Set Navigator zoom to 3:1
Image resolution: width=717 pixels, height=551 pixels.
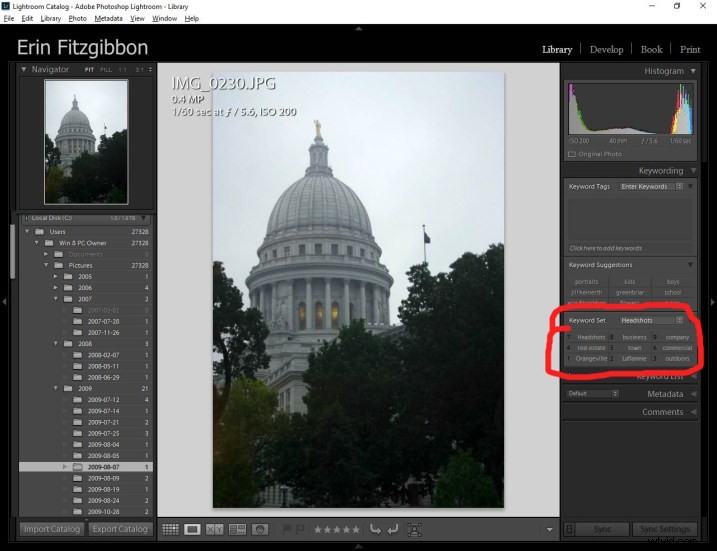coord(139,70)
